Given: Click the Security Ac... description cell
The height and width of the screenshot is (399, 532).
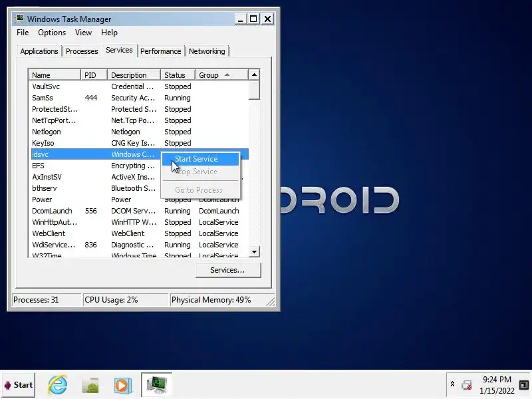Looking at the screenshot, I should (x=133, y=98).
